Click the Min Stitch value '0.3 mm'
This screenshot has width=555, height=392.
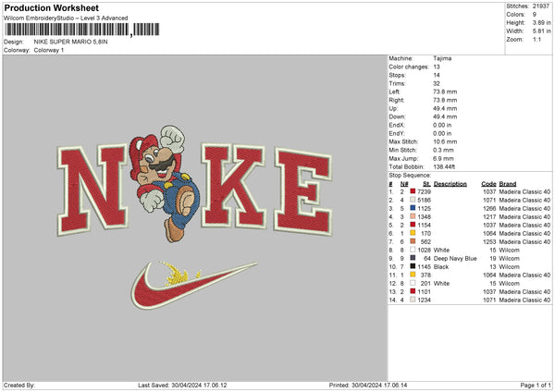pyautogui.click(x=443, y=150)
